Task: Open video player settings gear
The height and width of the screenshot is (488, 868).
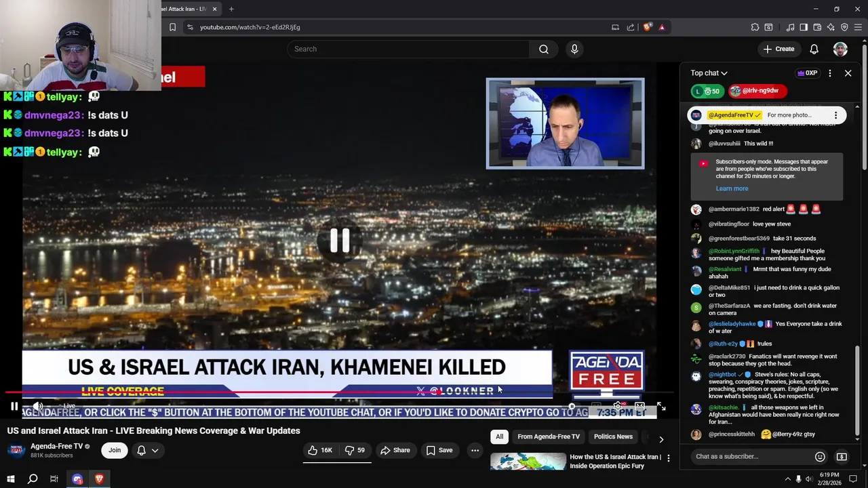Action: click(x=618, y=407)
